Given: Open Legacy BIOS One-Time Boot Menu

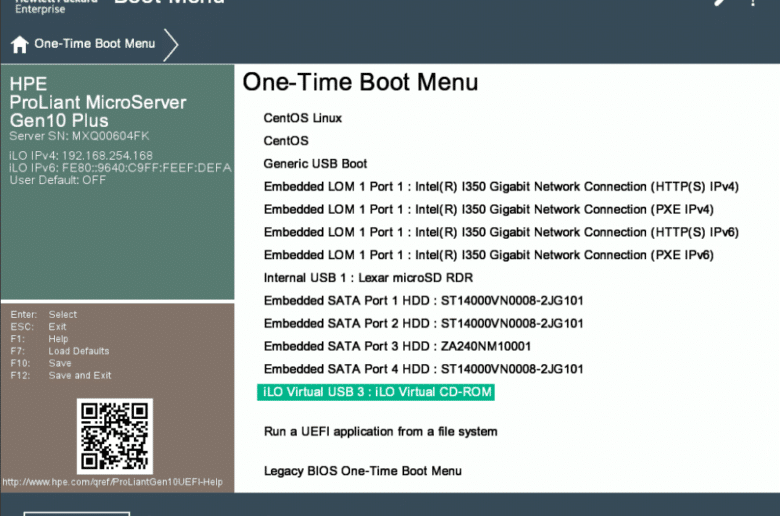Looking at the screenshot, I should pos(362,471).
